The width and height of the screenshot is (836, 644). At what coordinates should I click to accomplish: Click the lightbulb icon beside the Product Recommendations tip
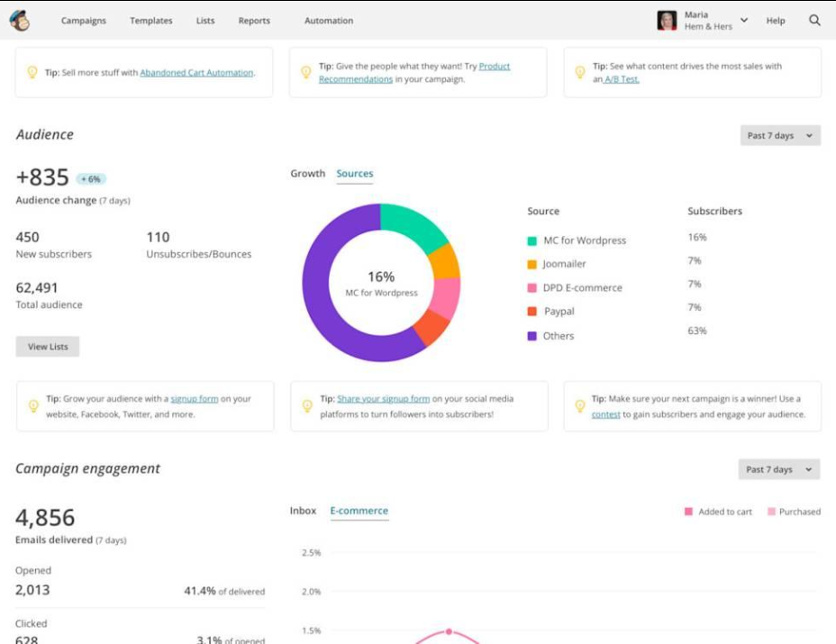(x=308, y=72)
